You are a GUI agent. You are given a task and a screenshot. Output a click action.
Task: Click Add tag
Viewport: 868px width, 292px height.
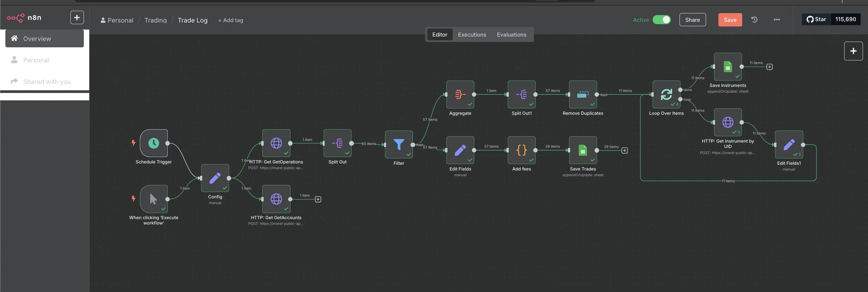tap(230, 20)
